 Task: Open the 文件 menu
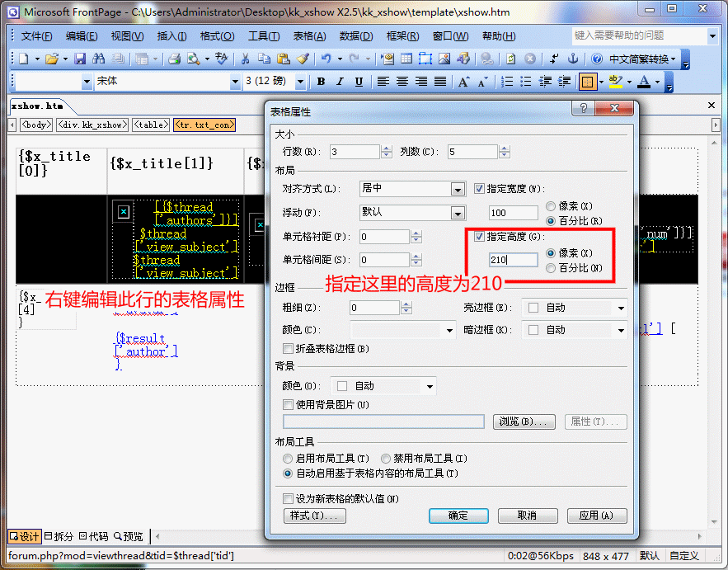[x=36, y=36]
